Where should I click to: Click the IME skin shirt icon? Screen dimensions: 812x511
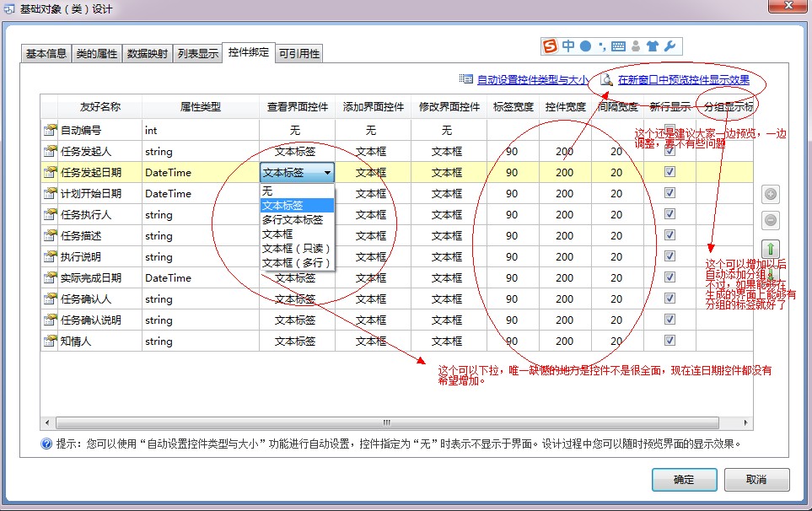(x=653, y=46)
